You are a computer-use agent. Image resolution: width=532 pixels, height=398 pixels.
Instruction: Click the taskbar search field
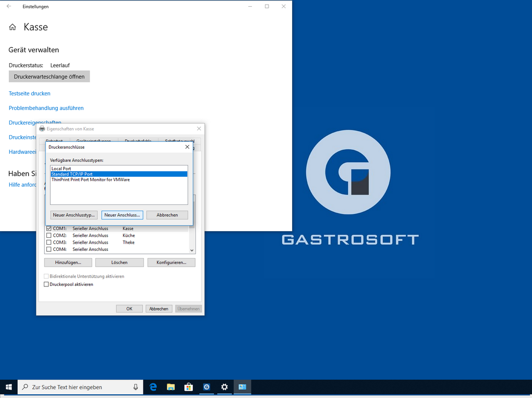(x=80, y=387)
